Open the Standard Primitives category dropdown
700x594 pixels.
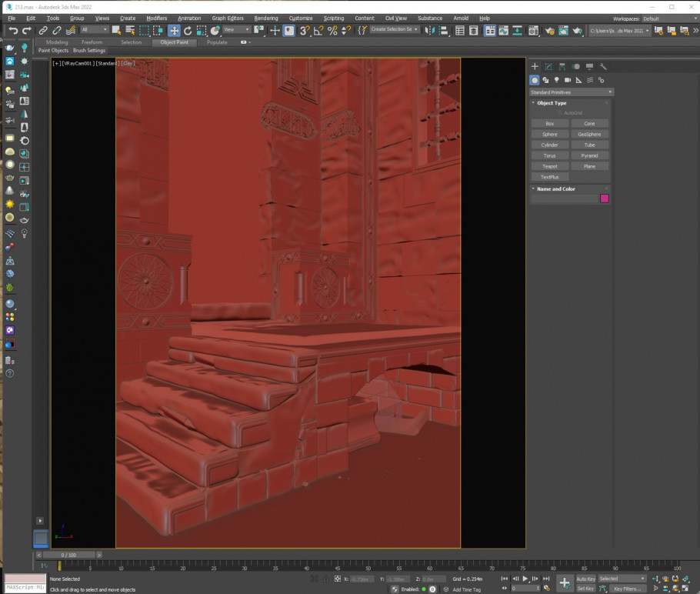[572, 92]
